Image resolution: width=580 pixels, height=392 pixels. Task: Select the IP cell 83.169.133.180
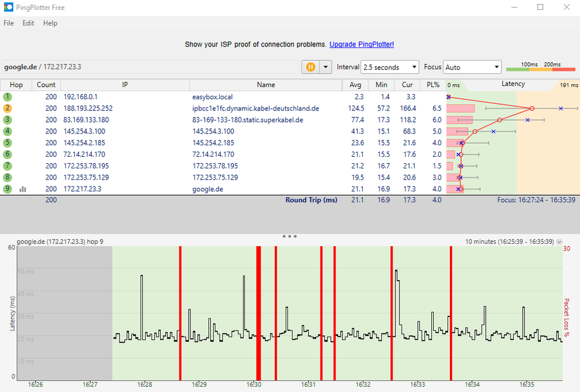click(86, 120)
